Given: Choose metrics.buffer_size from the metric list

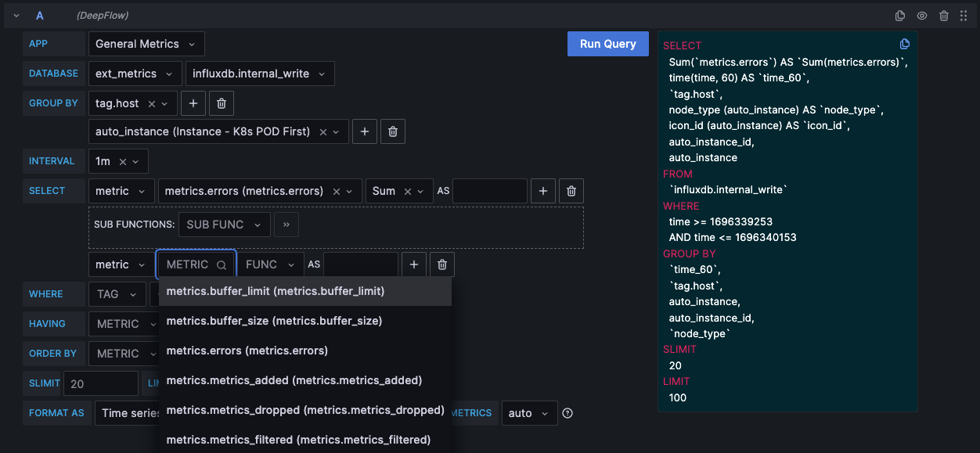Looking at the screenshot, I should pos(274,321).
